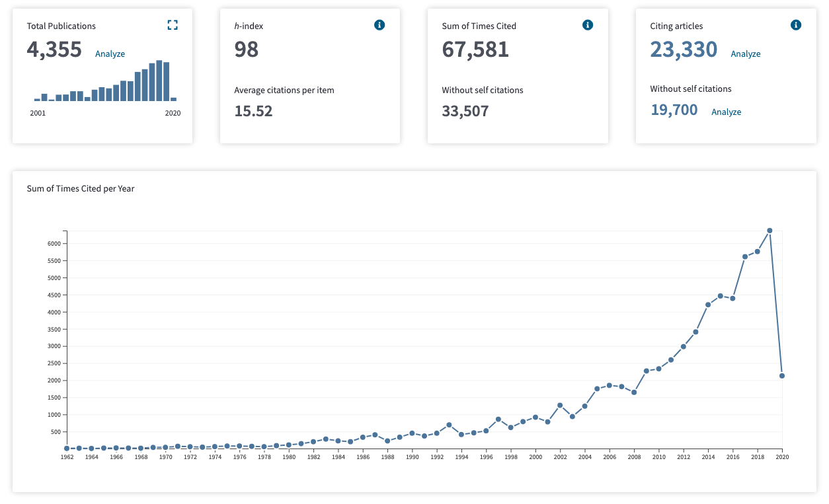Click Analyze next to 23,330 citing articles
This screenshot has height=504, width=829.
pyautogui.click(x=746, y=54)
